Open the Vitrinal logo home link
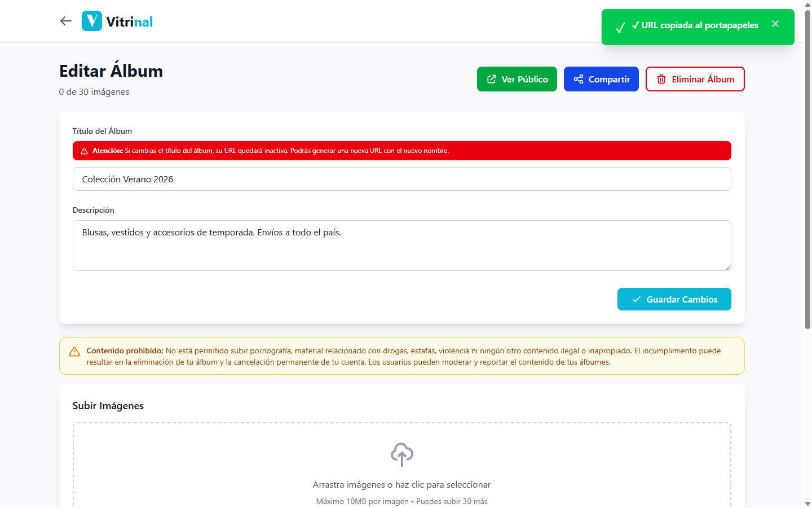 pyautogui.click(x=117, y=21)
